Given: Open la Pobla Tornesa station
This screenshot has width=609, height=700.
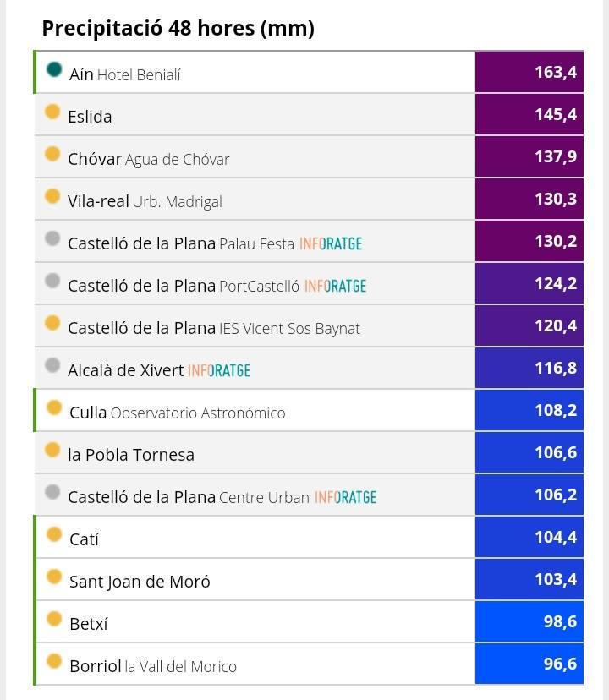Looking at the screenshot, I should (131, 455).
